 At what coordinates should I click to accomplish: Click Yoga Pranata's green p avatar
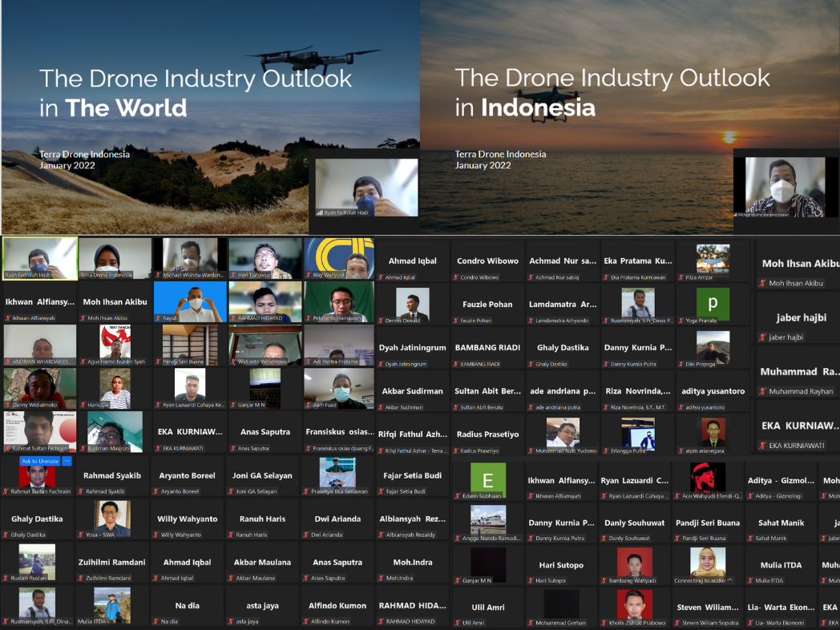tap(713, 305)
